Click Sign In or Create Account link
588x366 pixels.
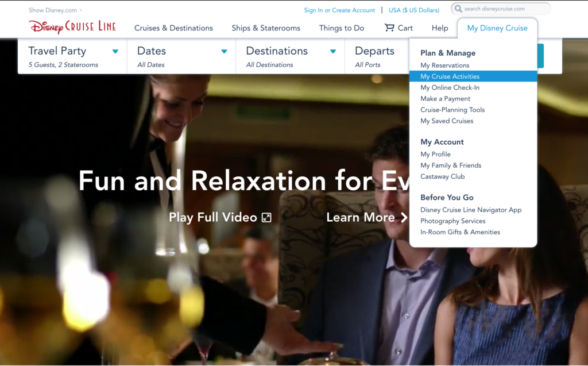point(339,10)
